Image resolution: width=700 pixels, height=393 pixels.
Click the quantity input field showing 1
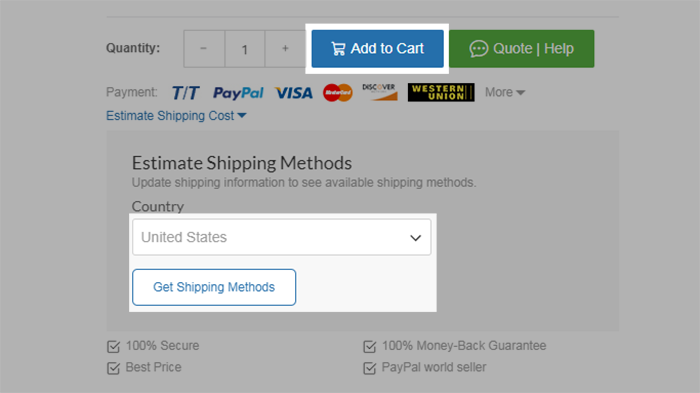coord(245,49)
